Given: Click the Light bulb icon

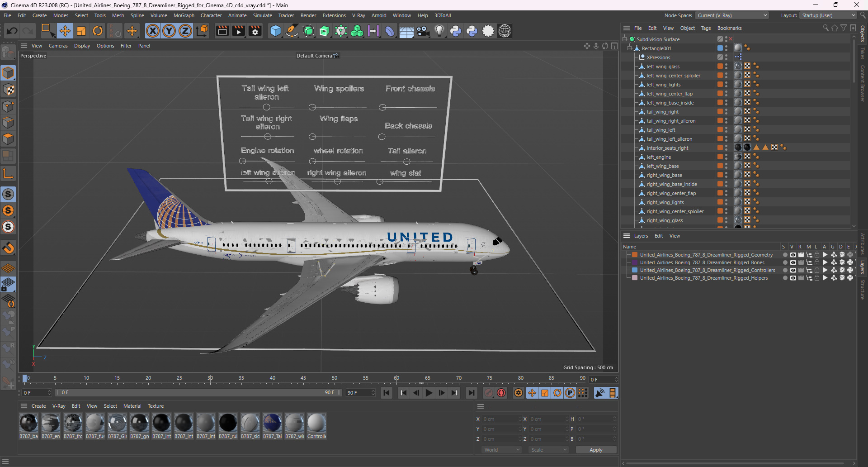Looking at the screenshot, I should (439, 31).
